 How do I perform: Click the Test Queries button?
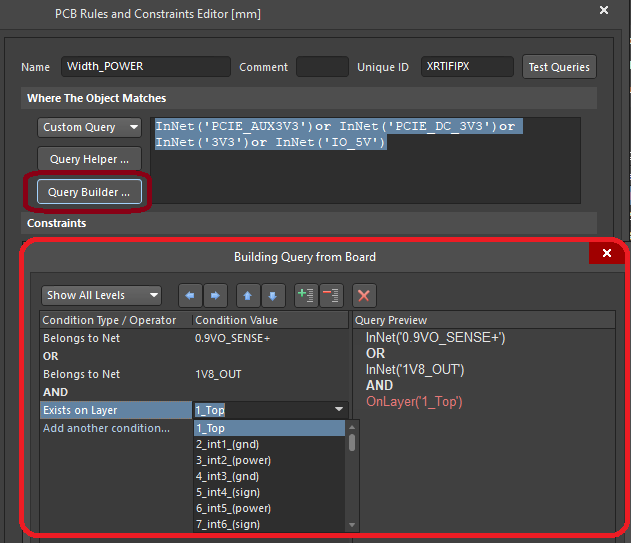coord(559,67)
